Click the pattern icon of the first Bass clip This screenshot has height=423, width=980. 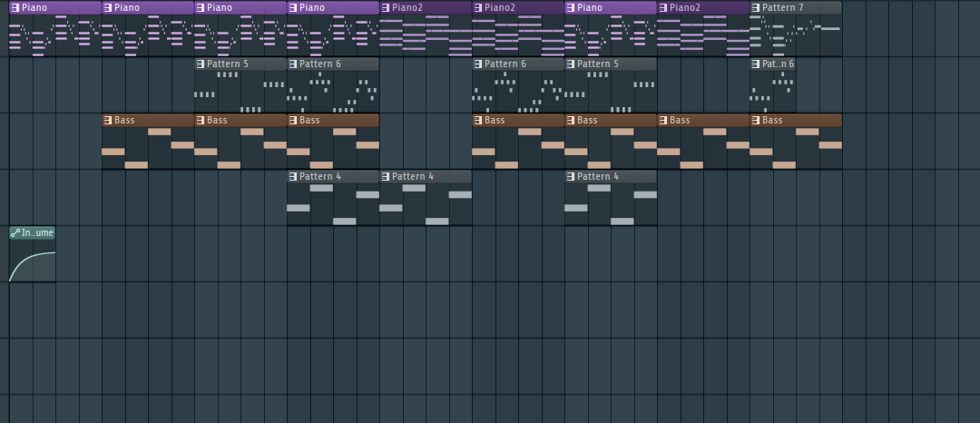click(108, 121)
